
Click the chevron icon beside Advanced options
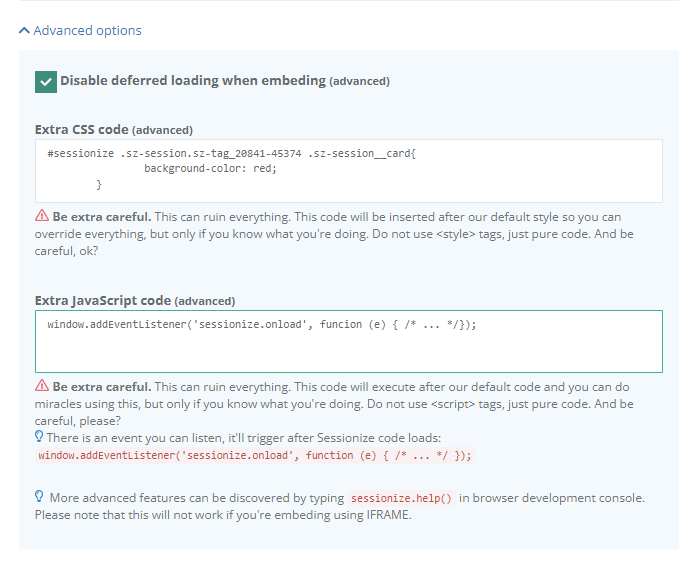point(25,31)
